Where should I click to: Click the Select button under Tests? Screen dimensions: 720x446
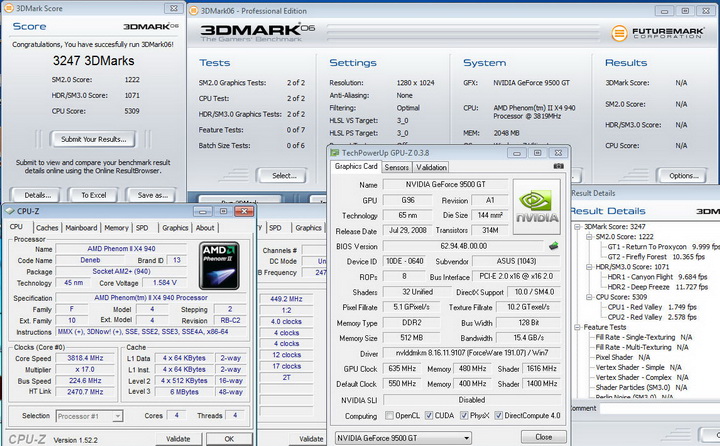(283, 175)
